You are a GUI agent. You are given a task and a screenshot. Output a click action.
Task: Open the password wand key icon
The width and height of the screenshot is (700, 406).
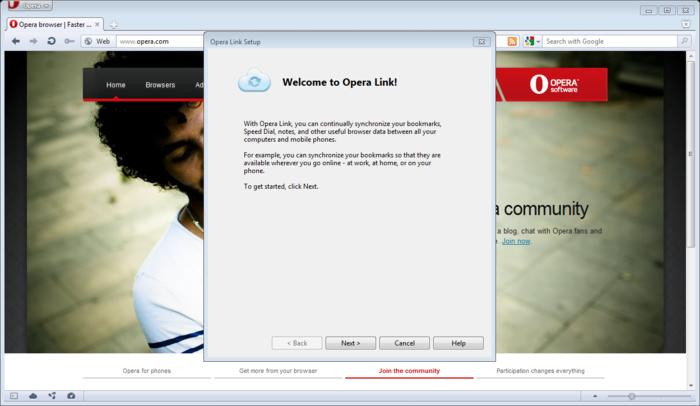tap(69, 41)
